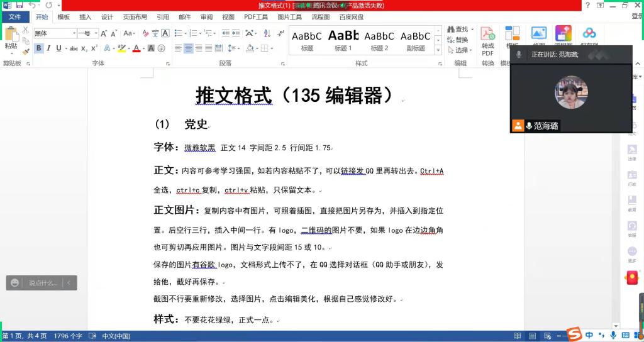Click the 说点什么 chat input box
Screen dimensions: 644x342
[x=42, y=283]
